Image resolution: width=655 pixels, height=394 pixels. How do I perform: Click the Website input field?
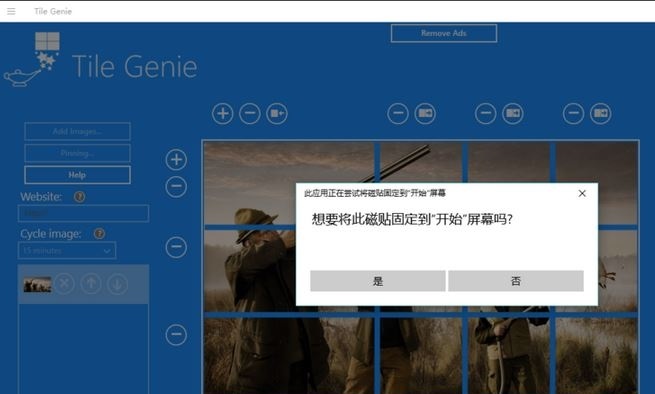point(84,213)
